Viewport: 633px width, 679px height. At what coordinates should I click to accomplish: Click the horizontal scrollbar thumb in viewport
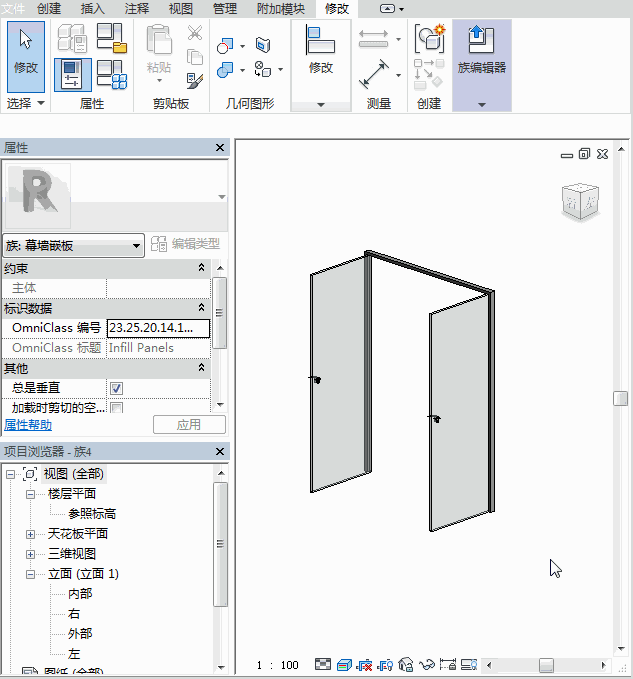click(x=546, y=665)
